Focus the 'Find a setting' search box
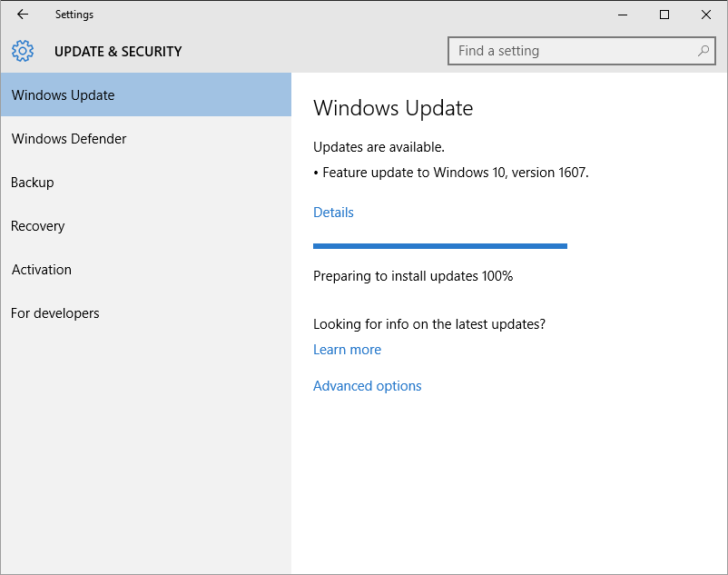 572,51
